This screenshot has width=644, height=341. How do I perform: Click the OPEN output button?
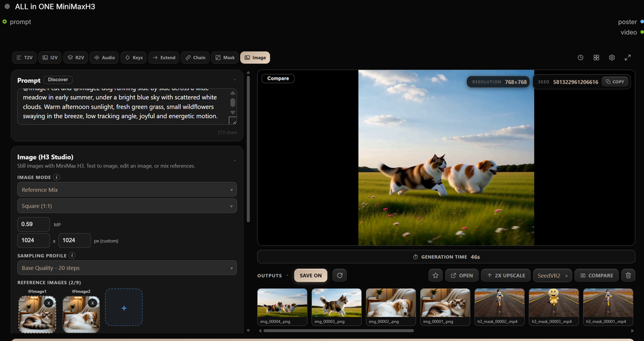click(x=462, y=275)
